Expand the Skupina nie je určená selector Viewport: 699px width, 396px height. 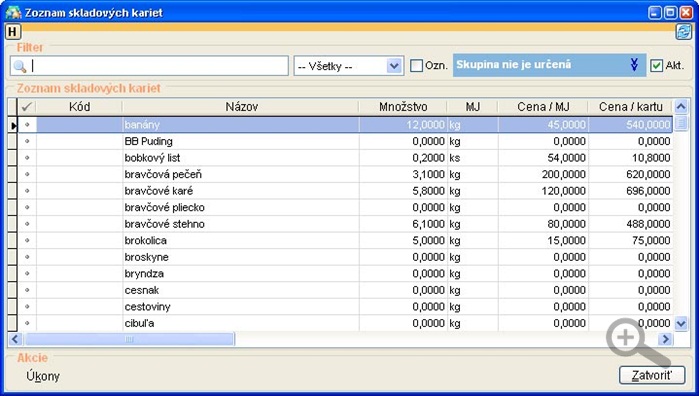[634, 65]
